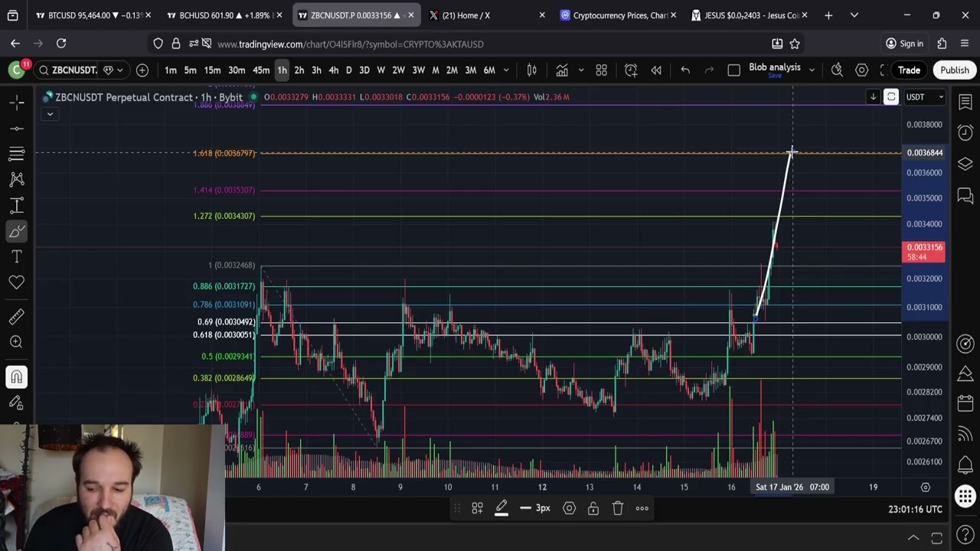Switch to BCHUSD browser tab
Screen dimensions: 980x551
tap(224, 15)
